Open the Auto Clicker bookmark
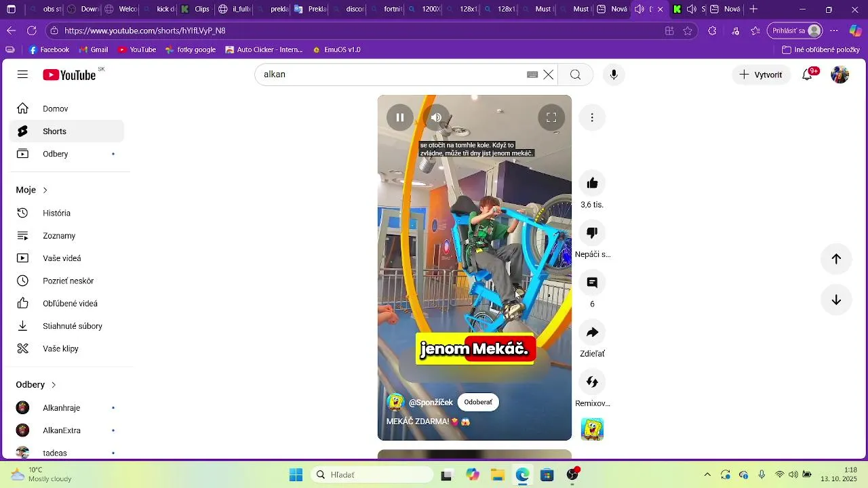Viewport: 868px width, 488px height. pos(264,49)
